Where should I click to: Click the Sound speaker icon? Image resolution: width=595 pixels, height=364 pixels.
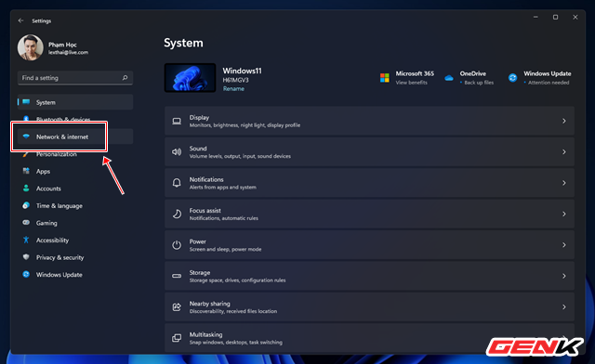pyautogui.click(x=177, y=152)
